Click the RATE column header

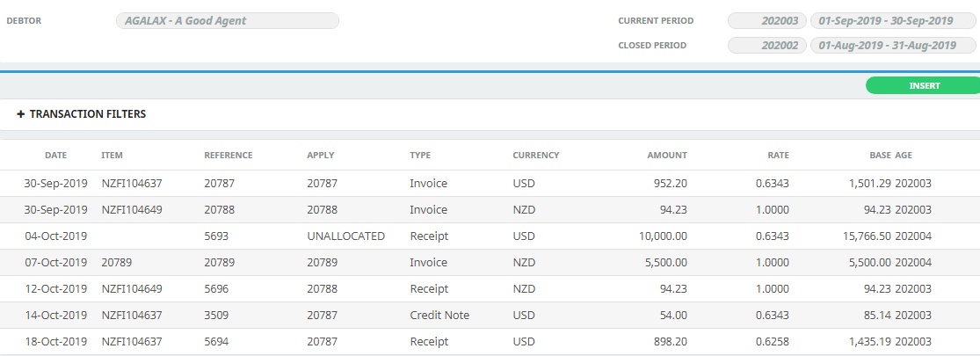tap(779, 156)
